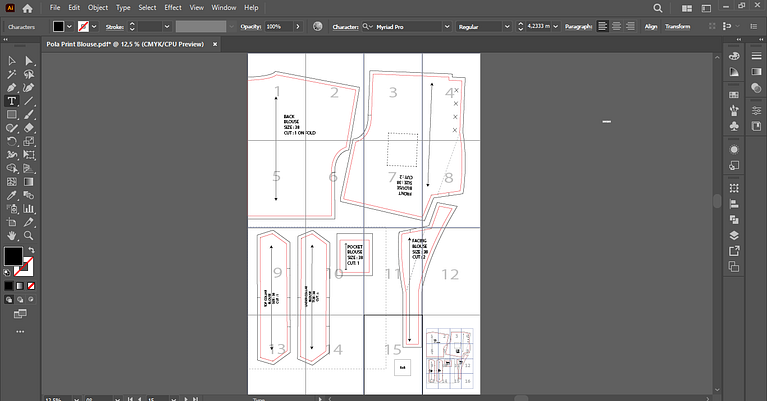Select the Direct Selection tool
The height and width of the screenshot is (401, 767).
coord(28,61)
